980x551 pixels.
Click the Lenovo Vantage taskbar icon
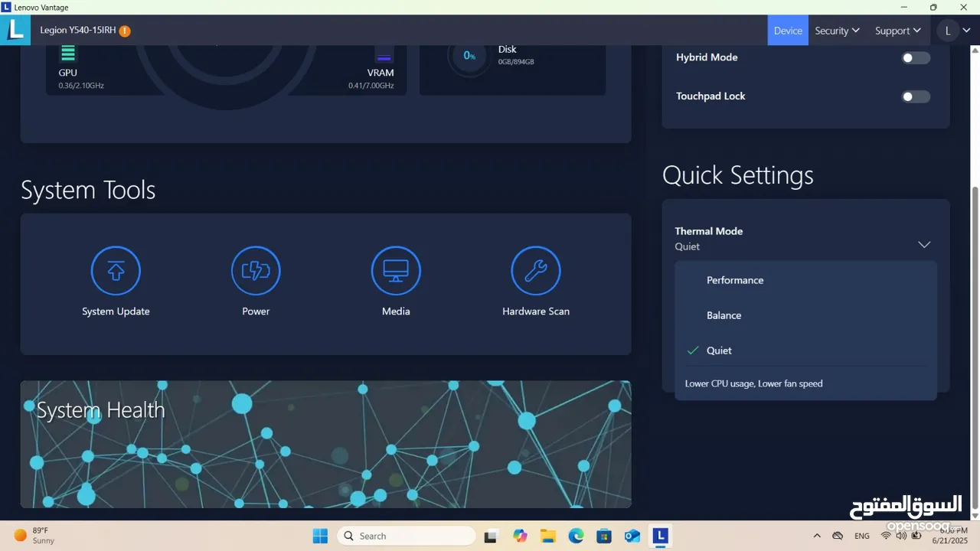click(660, 536)
